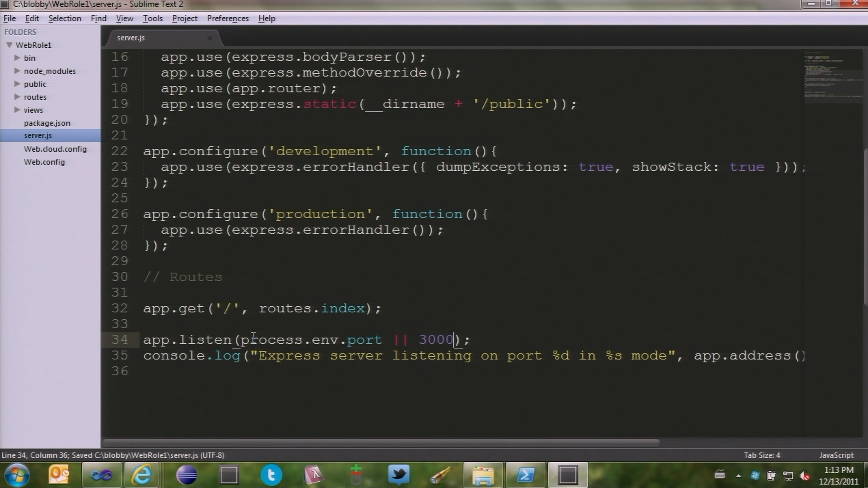Image resolution: width=868 pixels, height=488 pixels.
Task: Open the telescope icon taskbar app
Action: click(441, 474)
